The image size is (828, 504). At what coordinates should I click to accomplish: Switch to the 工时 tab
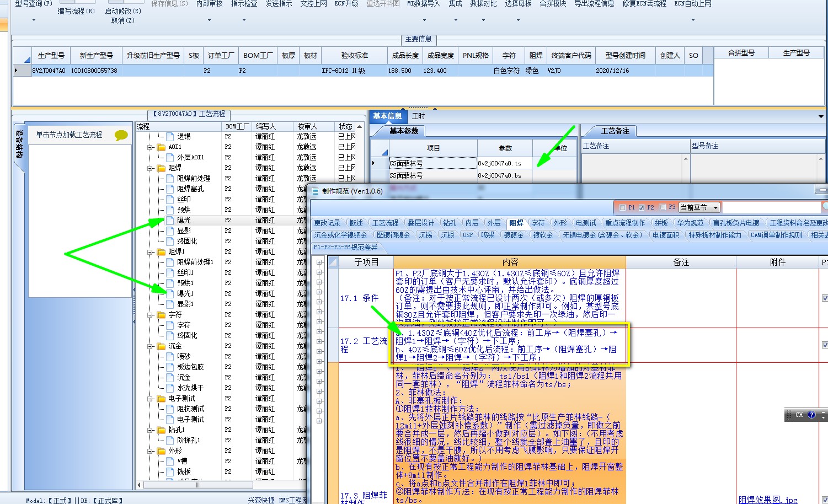[x=419, y=116]
